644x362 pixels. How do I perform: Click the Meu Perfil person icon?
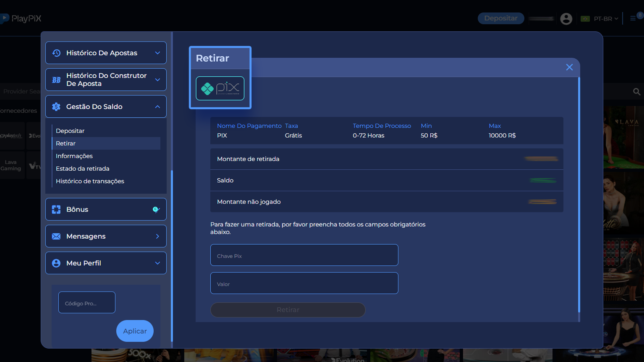(56, 263)
